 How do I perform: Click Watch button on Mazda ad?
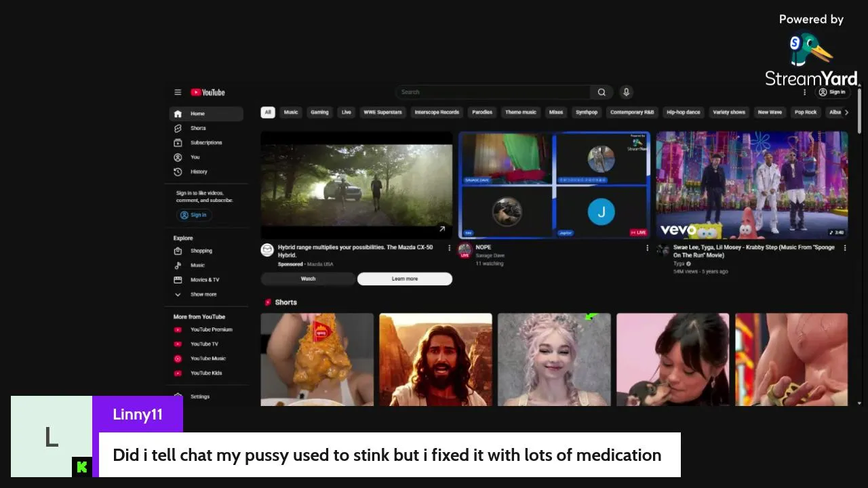click(308, 279)
